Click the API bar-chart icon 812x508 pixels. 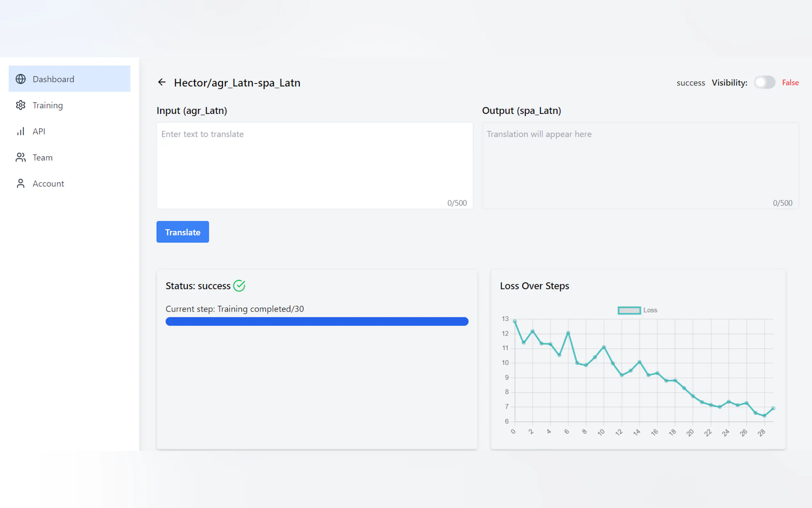pos(20,131)
